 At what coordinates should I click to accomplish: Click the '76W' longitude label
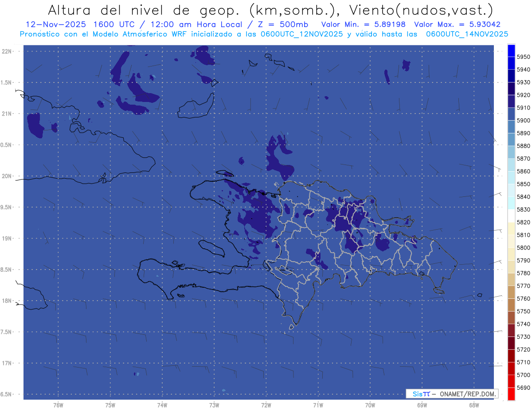tap(58, 405)
